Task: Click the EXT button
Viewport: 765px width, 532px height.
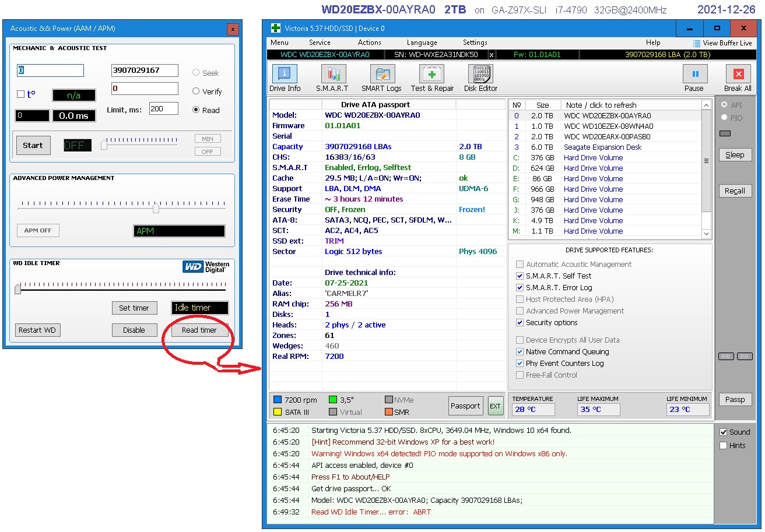Action: (495, 406)
